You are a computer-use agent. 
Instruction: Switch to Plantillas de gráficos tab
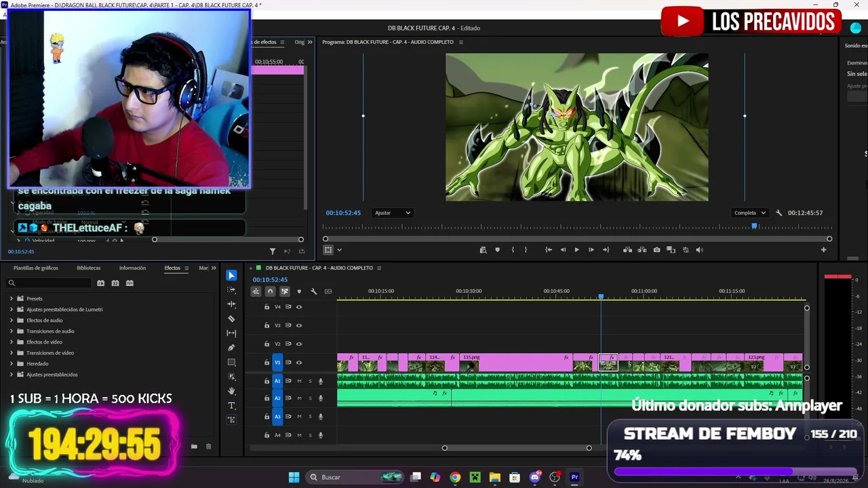point(36,268)
